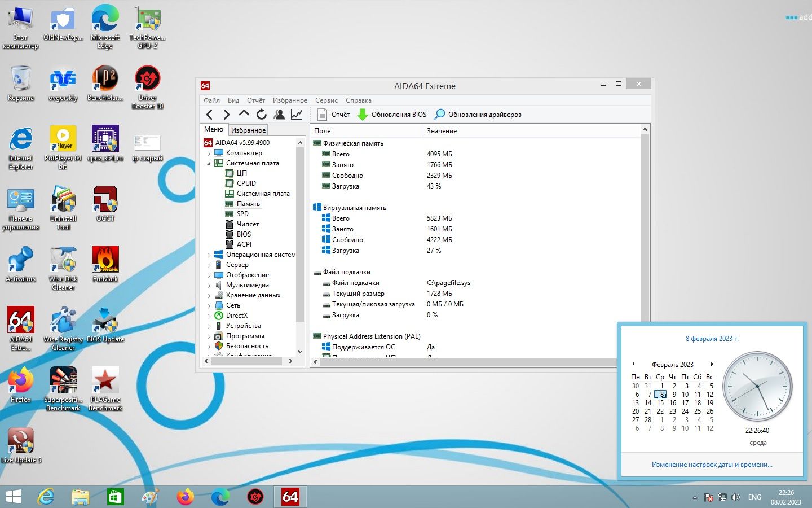Collapse the Системная плата tree node
Image resolution: width=812 pixels, height=508 pixels.
pyautogui.click(x=209, y=164)
